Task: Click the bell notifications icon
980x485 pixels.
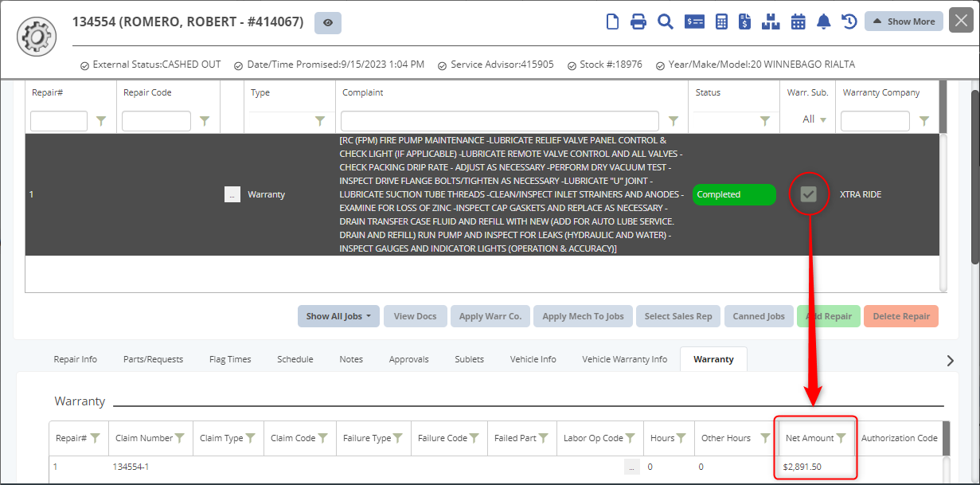Action: [x=824, y=22]
